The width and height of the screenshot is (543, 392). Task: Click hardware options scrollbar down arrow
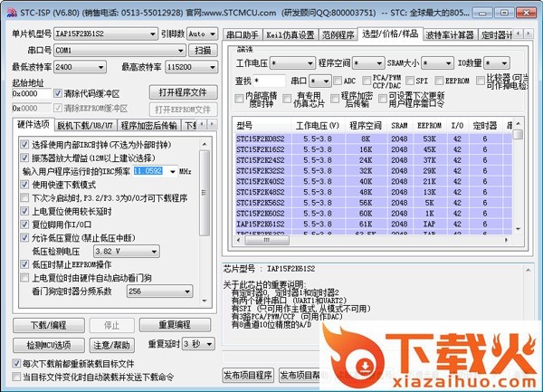205,301
